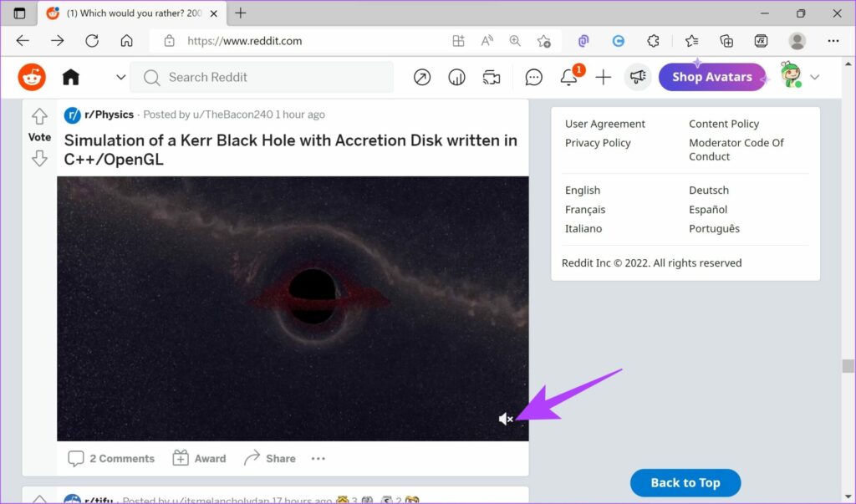This screenshot has height=504, width=856.
Task: Open more options ellipsis on the post
Action: (x=318, y=458)
